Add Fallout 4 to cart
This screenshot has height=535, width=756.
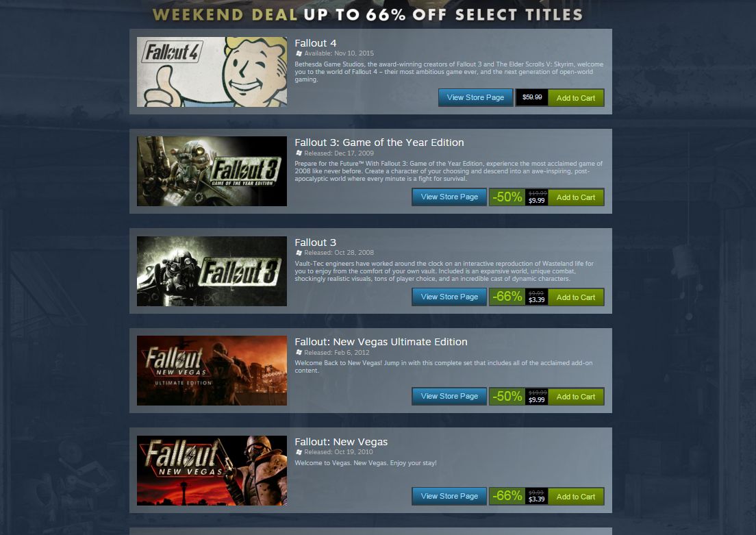click(576, 98)
